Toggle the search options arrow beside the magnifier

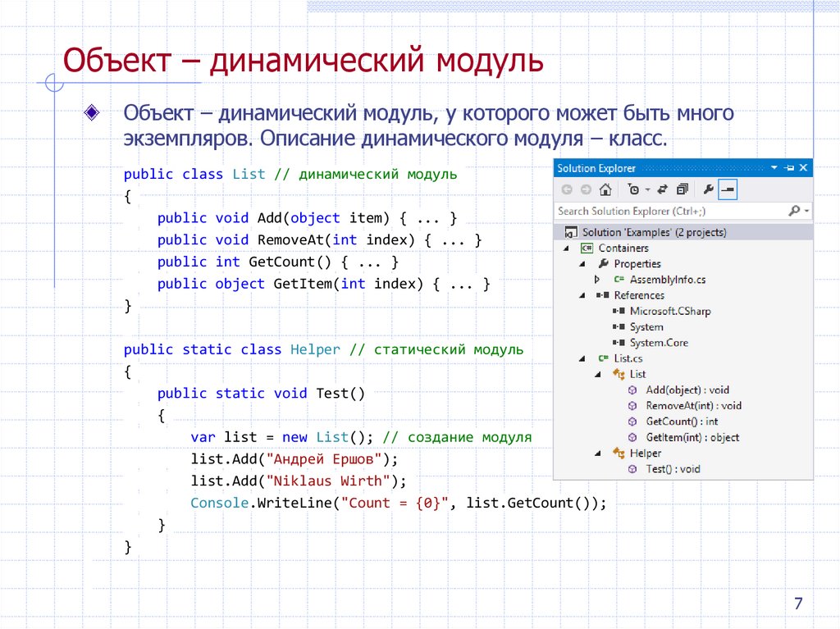(x=806, y=211)
